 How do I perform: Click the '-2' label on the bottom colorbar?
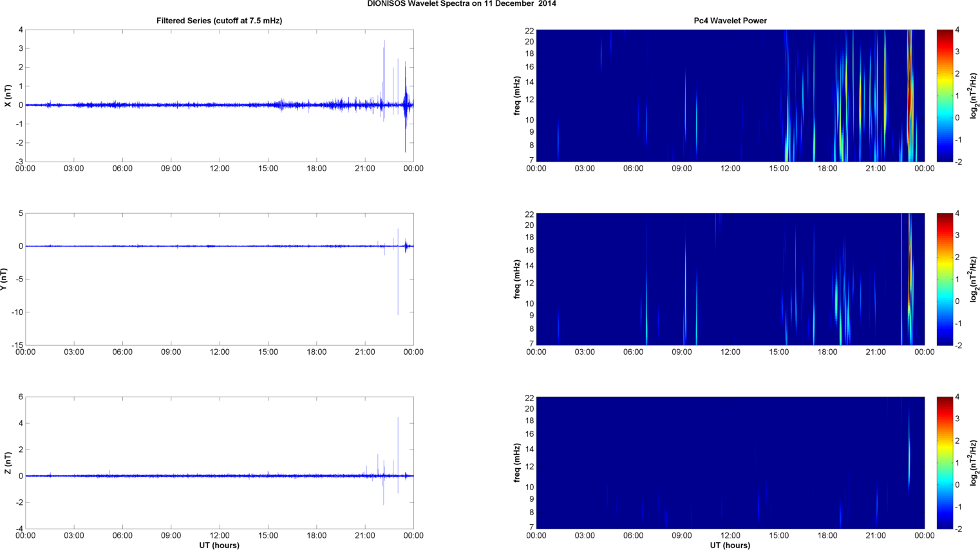[x=958, y=529]
